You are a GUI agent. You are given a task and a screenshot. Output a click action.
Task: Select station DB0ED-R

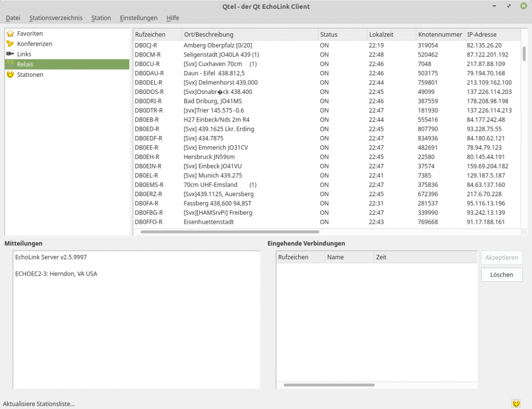147,129
